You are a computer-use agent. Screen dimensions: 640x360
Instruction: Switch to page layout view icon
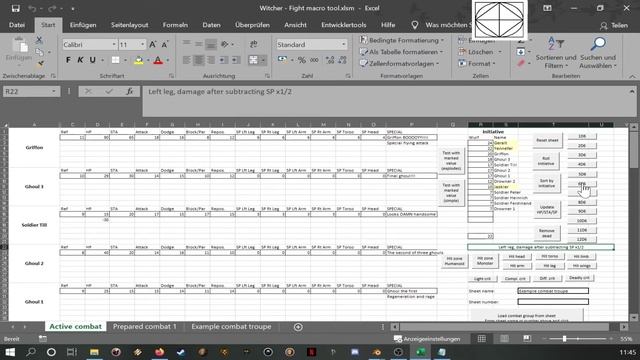click(x=504, y=339)
